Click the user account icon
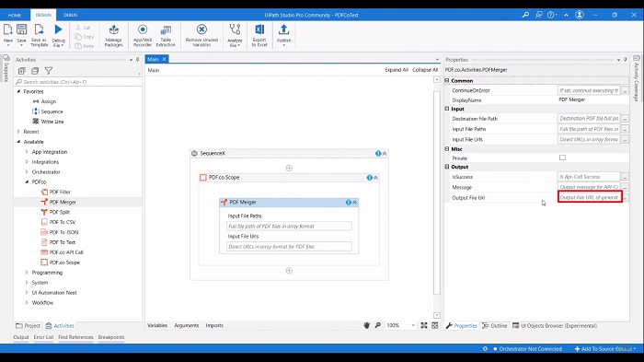644x362 pixels. tap(579, 15)
